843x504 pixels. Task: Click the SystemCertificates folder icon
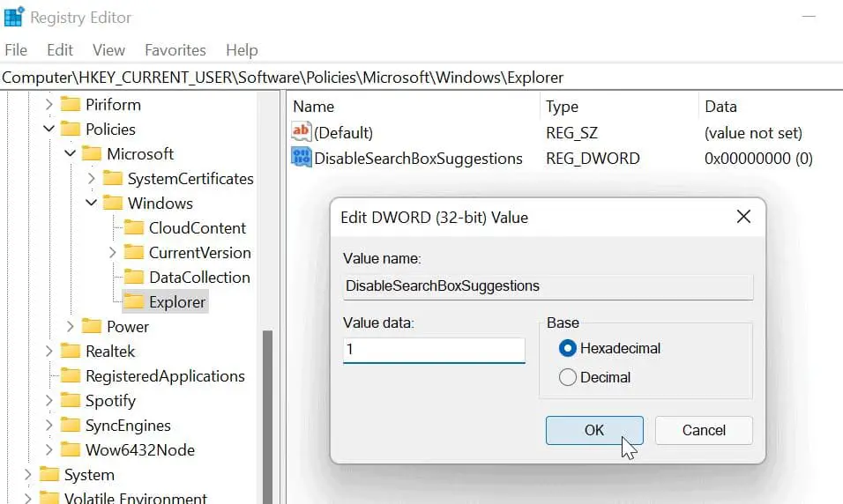point(112,178)
